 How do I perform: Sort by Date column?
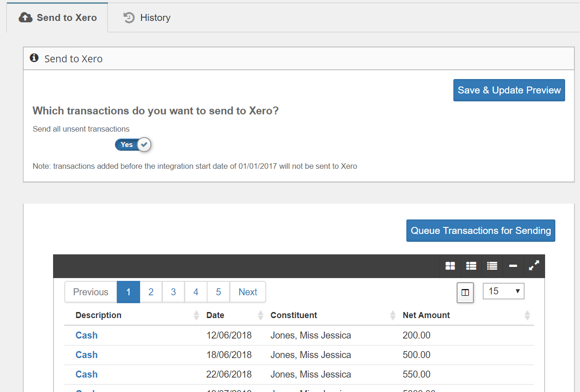261,315
